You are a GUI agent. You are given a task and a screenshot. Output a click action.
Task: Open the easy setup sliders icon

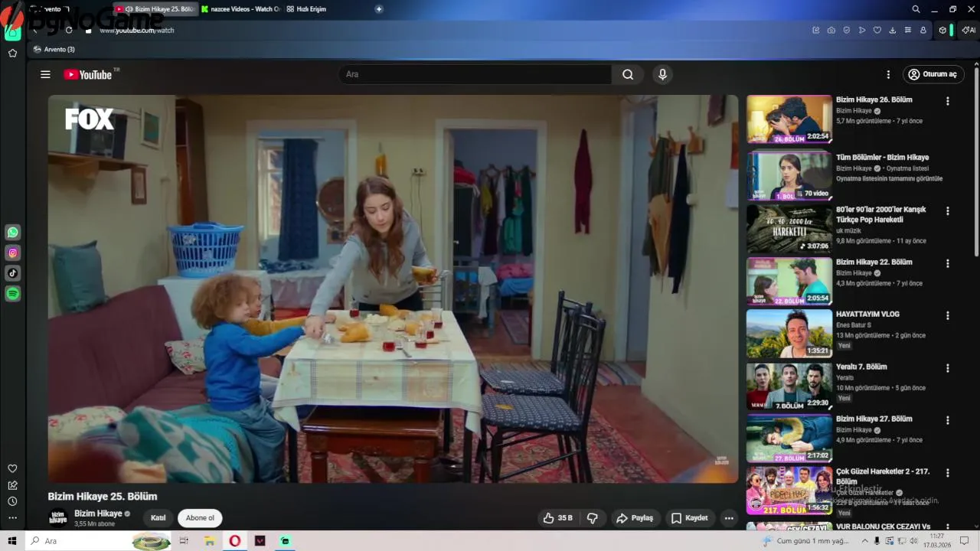click(908, 30)
